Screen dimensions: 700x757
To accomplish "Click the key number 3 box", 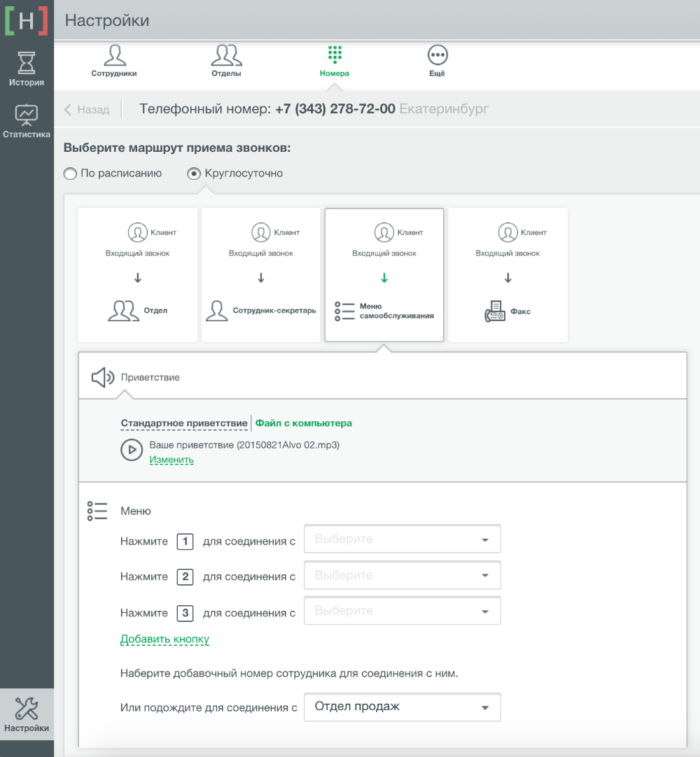I will point(185,613).
